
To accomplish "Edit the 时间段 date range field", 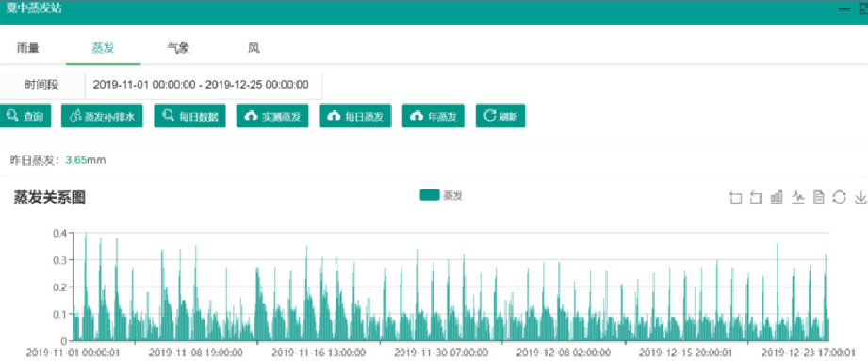I will (x=204, y=85).
